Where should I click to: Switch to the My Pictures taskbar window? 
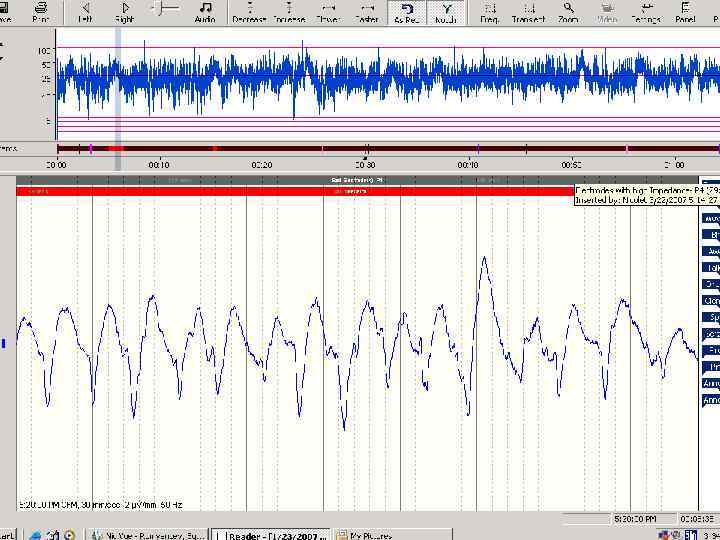[370, 535]
